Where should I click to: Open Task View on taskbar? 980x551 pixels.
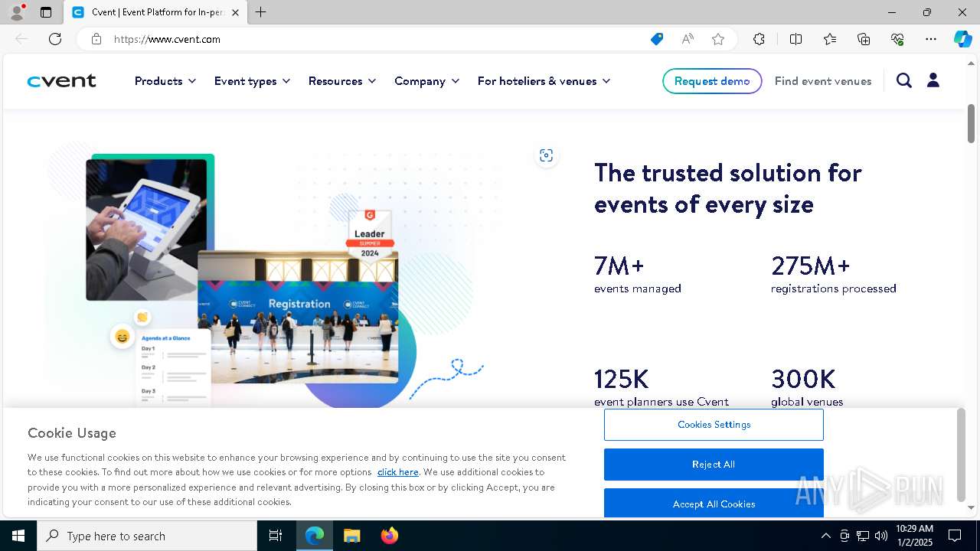click(276, 536)
